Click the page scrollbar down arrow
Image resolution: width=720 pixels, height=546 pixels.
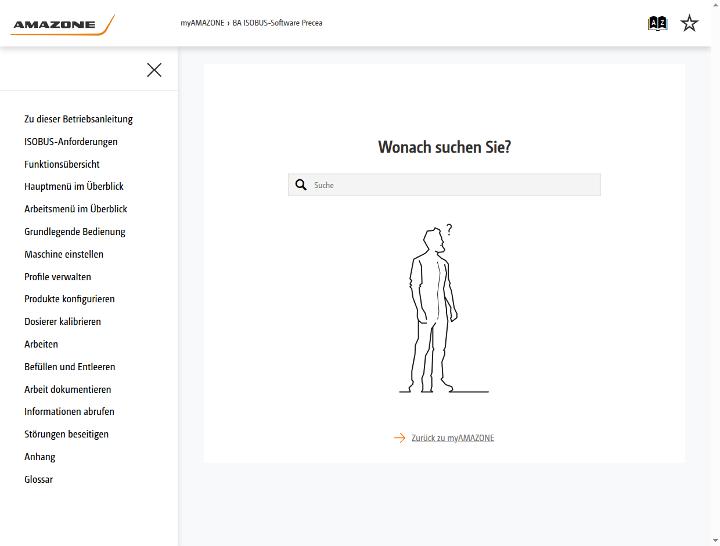click(x=715, y=541)
